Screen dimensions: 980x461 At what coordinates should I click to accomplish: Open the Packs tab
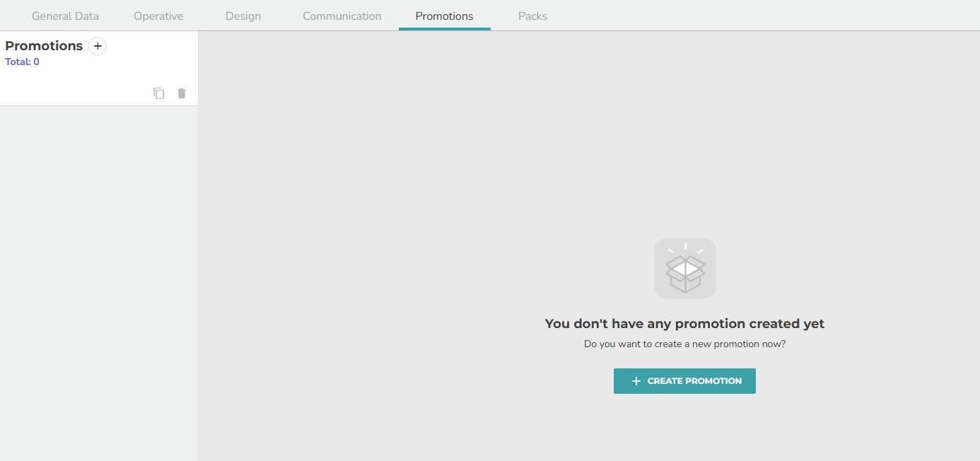(x=532, y=16)
